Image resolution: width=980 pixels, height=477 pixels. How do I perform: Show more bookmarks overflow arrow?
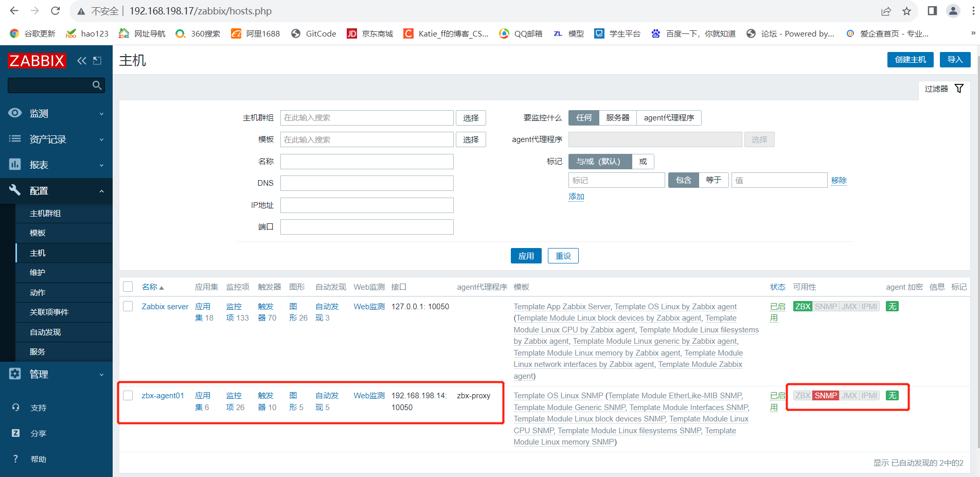coord(973,33)
